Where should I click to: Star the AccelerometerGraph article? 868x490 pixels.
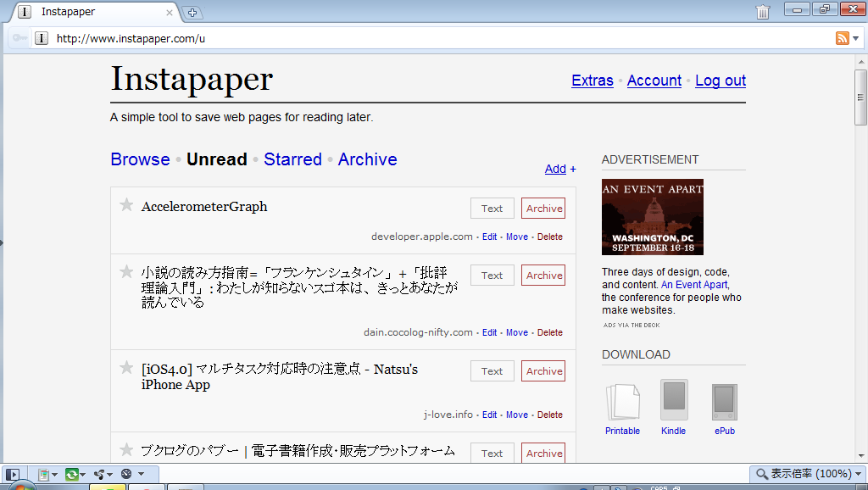[126, 205]
